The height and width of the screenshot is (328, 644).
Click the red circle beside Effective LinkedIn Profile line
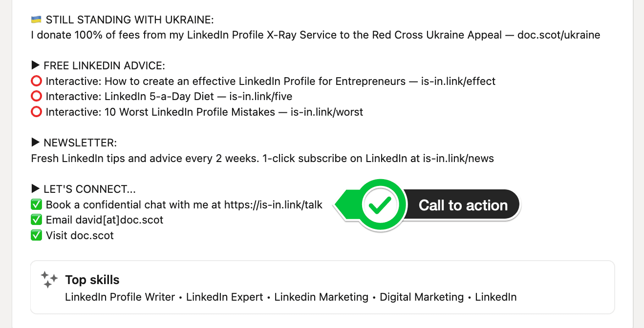pos(36,82)
